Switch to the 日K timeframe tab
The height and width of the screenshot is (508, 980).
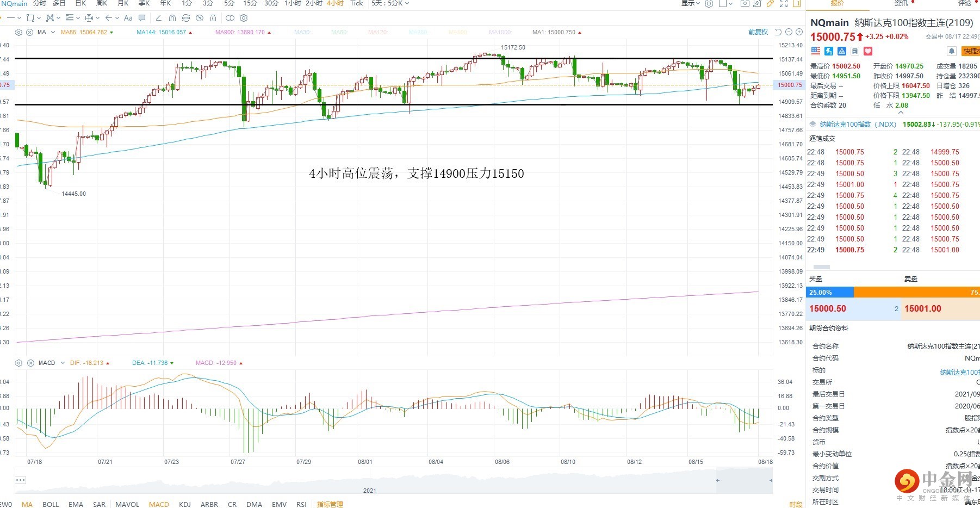point(80,4)
